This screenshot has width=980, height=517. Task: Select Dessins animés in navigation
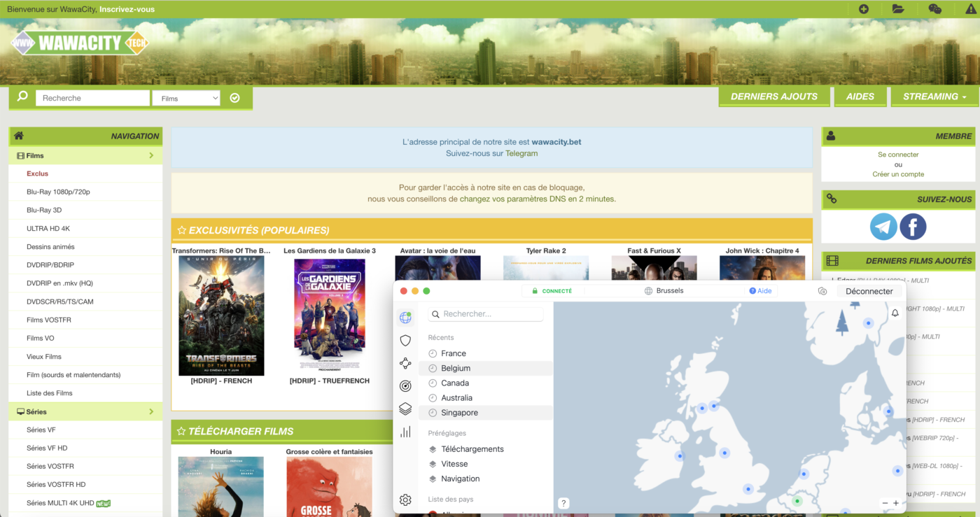point(50,246)
